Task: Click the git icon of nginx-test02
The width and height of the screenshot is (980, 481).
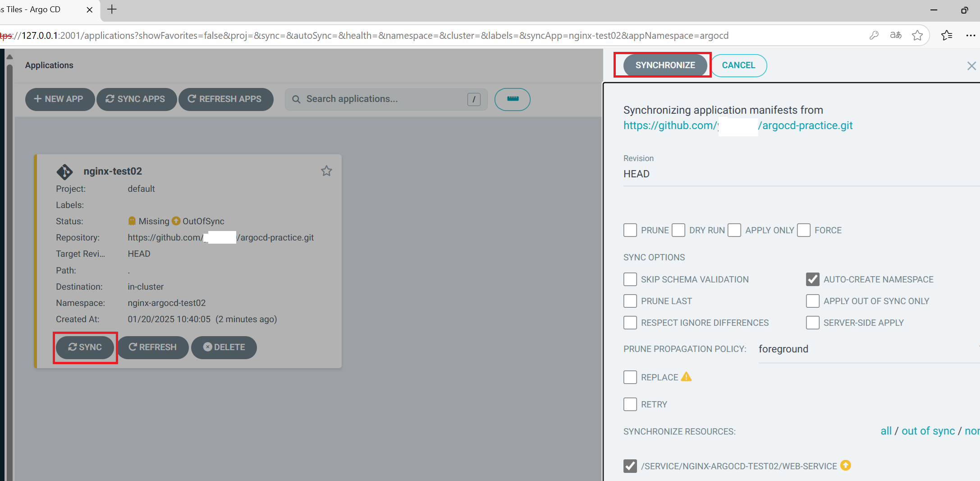Action: point(64,172)
